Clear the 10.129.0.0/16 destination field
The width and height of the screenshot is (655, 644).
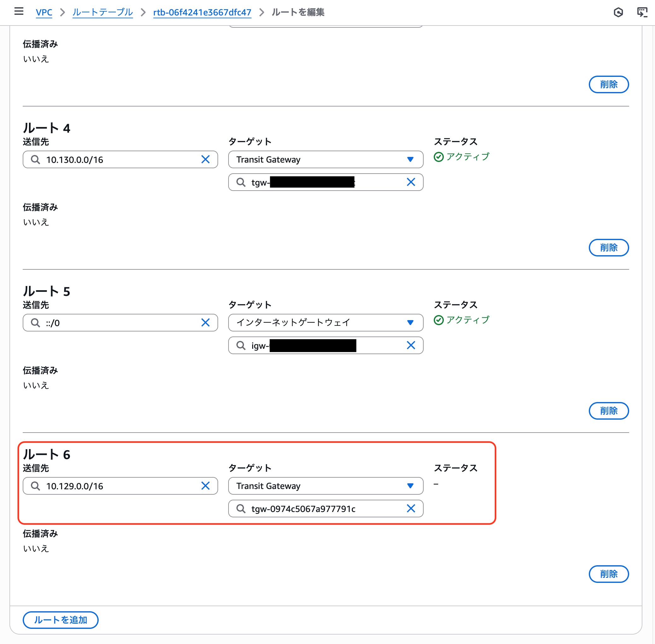(206, 486)
